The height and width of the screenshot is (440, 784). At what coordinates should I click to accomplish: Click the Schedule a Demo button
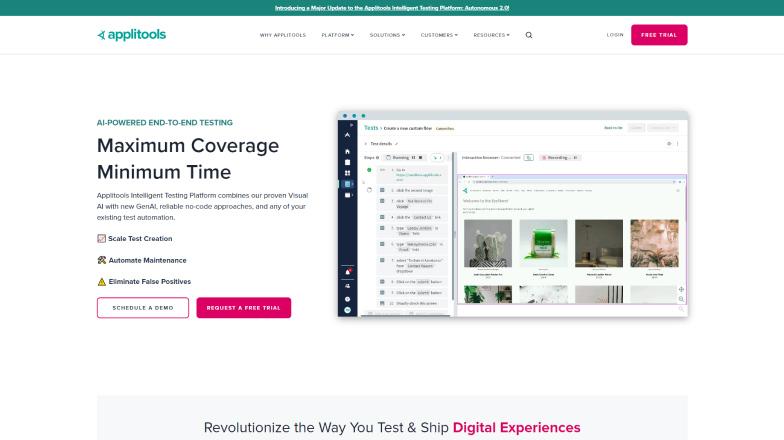click(142, 308)
